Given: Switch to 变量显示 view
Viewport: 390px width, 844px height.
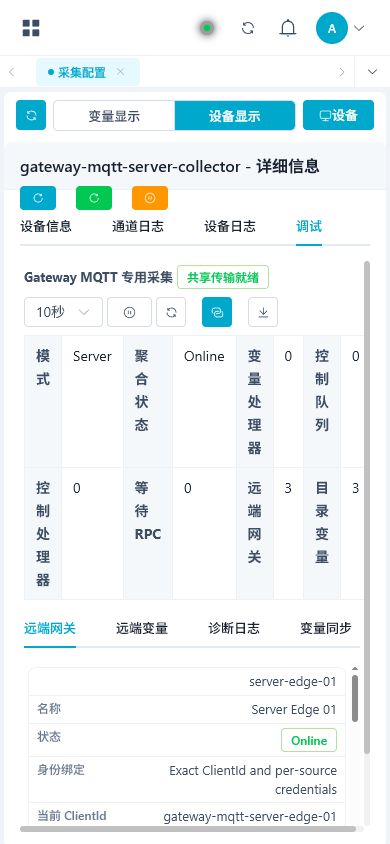Looking at the screenshot, I should coord(114,115).
